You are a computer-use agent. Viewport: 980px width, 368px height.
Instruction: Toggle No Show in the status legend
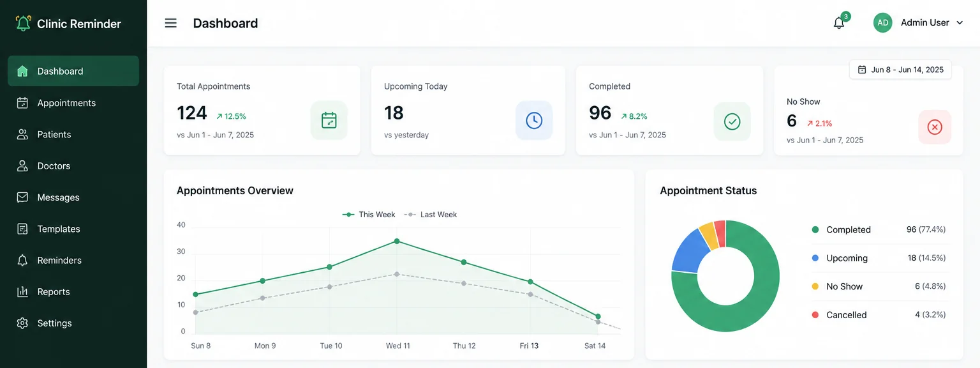pyautogui.click(x=837, y=286)
